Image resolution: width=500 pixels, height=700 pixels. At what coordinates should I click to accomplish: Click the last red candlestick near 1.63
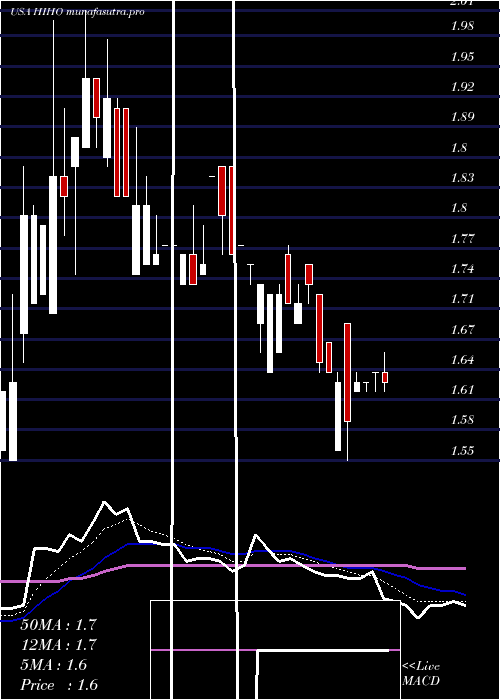pos(385,377)
